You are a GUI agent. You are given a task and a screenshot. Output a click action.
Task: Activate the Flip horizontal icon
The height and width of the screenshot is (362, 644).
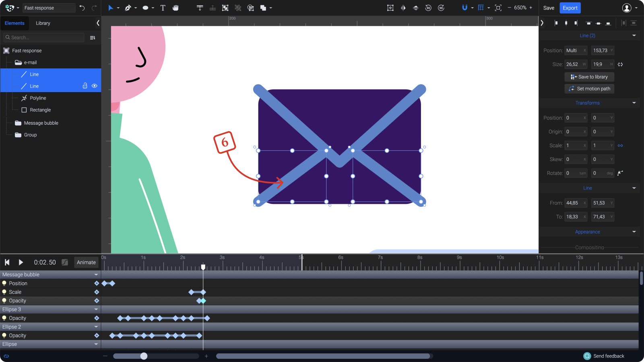(403, 8)
